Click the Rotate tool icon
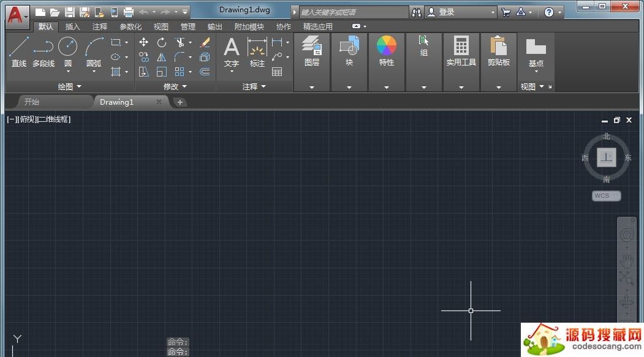Viewport: 644px width, 357px height. tap(162, 42)
